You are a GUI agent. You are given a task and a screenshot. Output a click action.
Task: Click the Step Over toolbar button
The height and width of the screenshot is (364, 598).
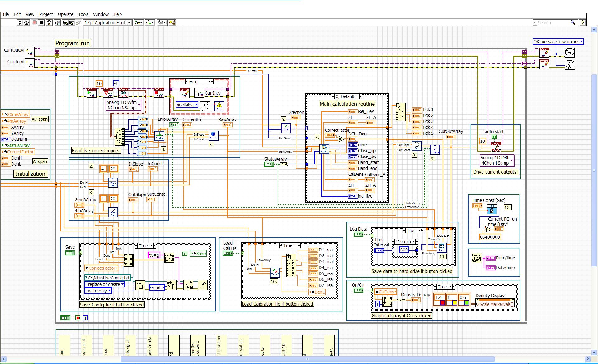point(72,22)
